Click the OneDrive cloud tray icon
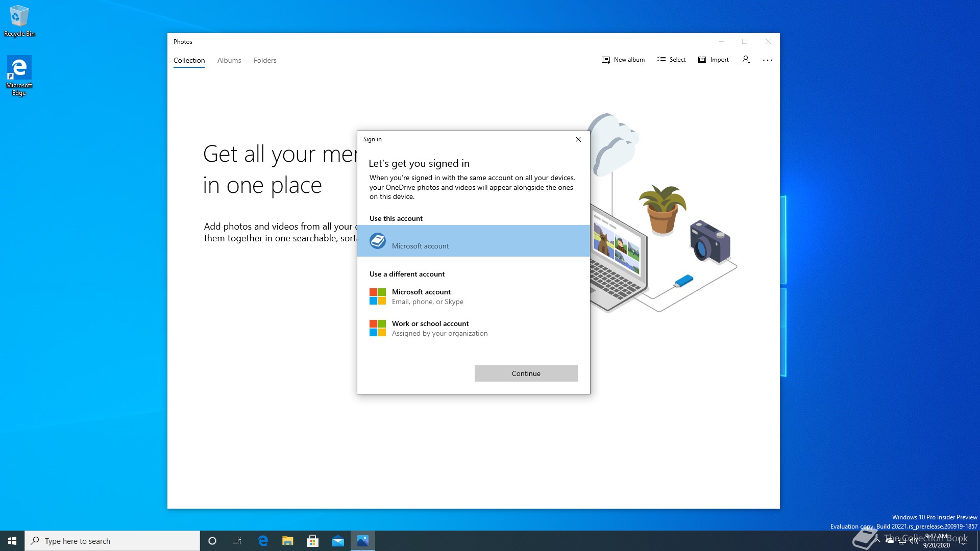980x551 pixels. pyautogui.click(x=890, y=541)
